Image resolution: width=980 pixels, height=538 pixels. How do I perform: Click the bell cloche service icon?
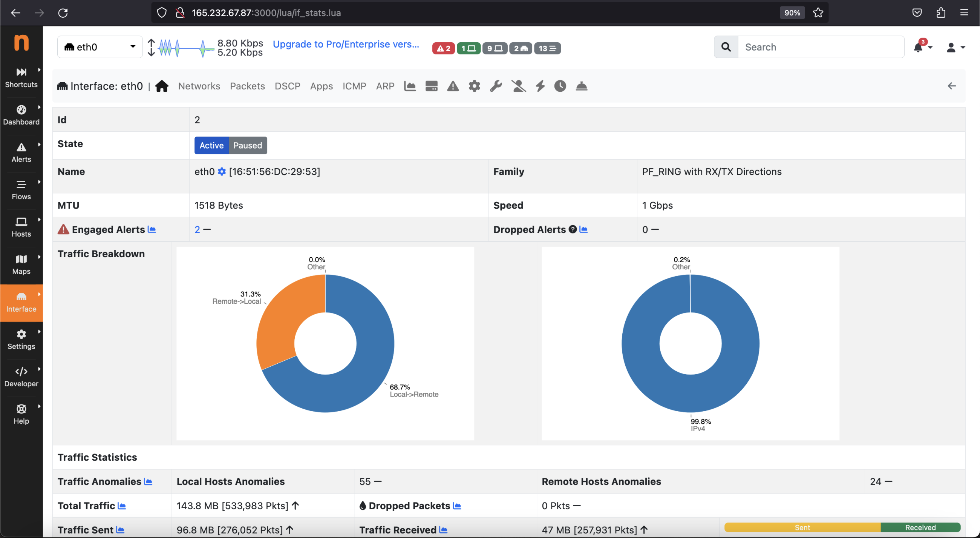tap(582, 86)
